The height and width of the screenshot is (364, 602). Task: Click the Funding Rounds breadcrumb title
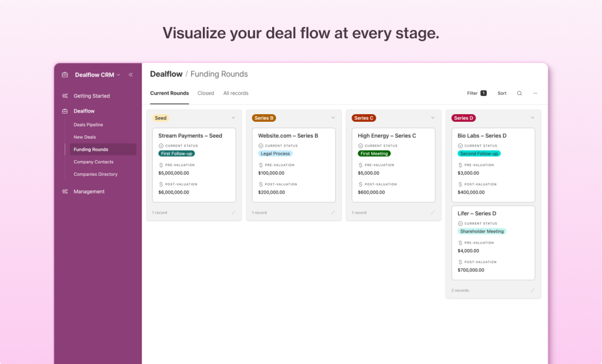219,74
